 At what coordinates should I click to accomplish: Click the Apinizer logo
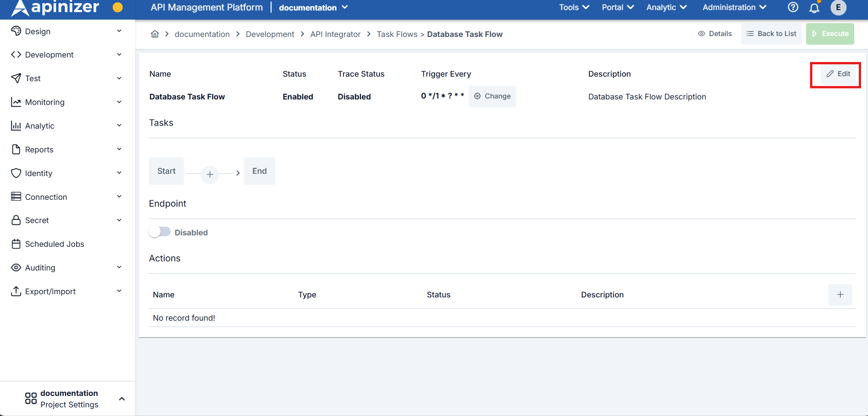[x=55, y=7]
